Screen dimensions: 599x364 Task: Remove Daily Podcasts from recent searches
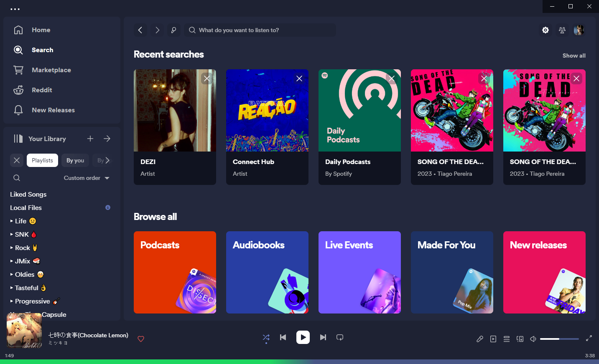point(392,78)
